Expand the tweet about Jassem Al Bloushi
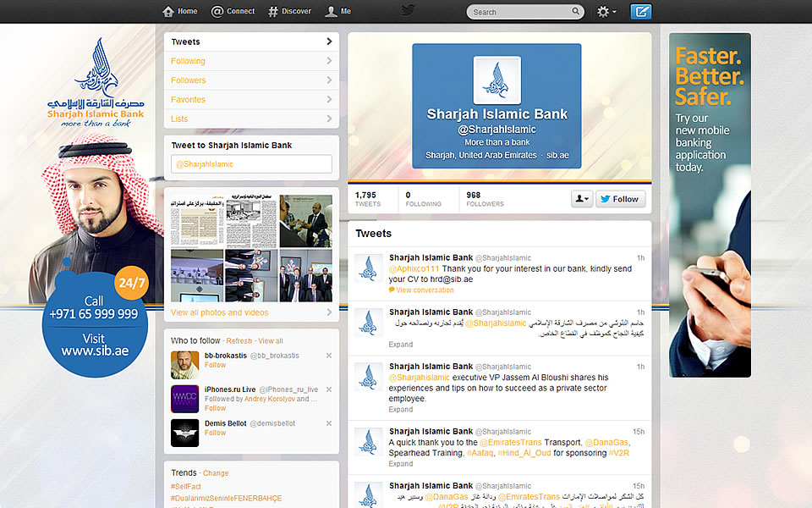Viewport: 812px width, 508px height. click(401, 410)
